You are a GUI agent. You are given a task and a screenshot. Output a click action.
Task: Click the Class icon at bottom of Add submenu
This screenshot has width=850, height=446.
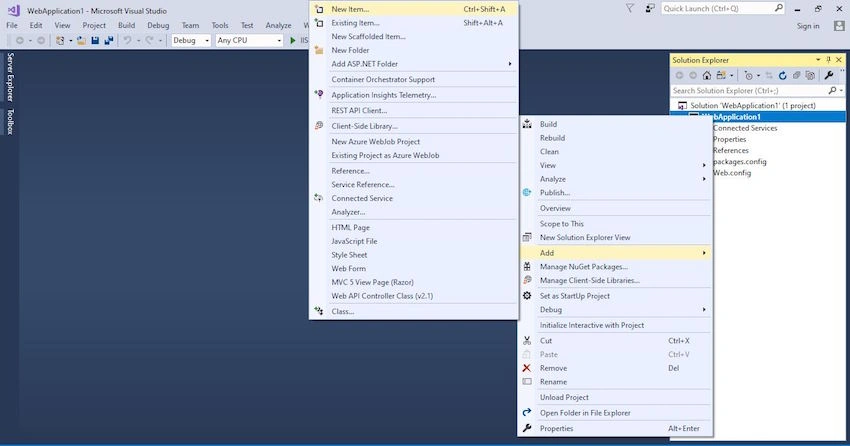[x=319, y=311]
